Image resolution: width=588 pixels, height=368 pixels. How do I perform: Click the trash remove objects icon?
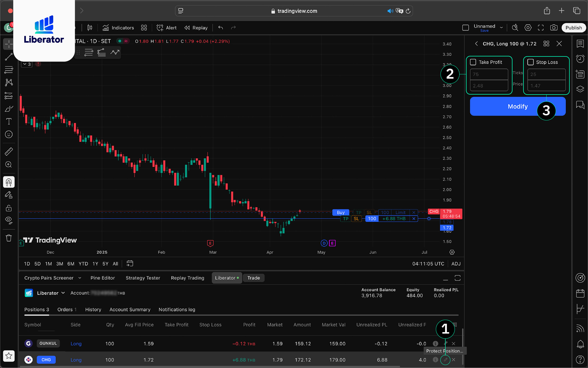click(9, 238)
